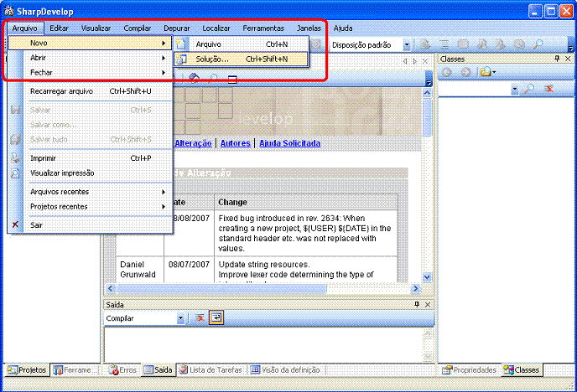Screen dimensions: 577x392
Task: Toggle auto-hide pin on the Classes panel
Action: click(x=557, y=59)
